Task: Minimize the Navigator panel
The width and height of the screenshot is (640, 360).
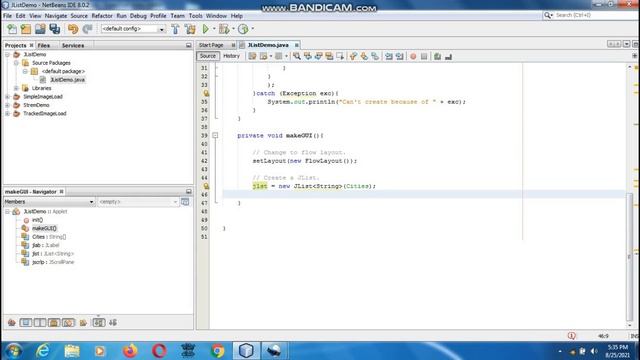Action: click(x=189, y=191)
